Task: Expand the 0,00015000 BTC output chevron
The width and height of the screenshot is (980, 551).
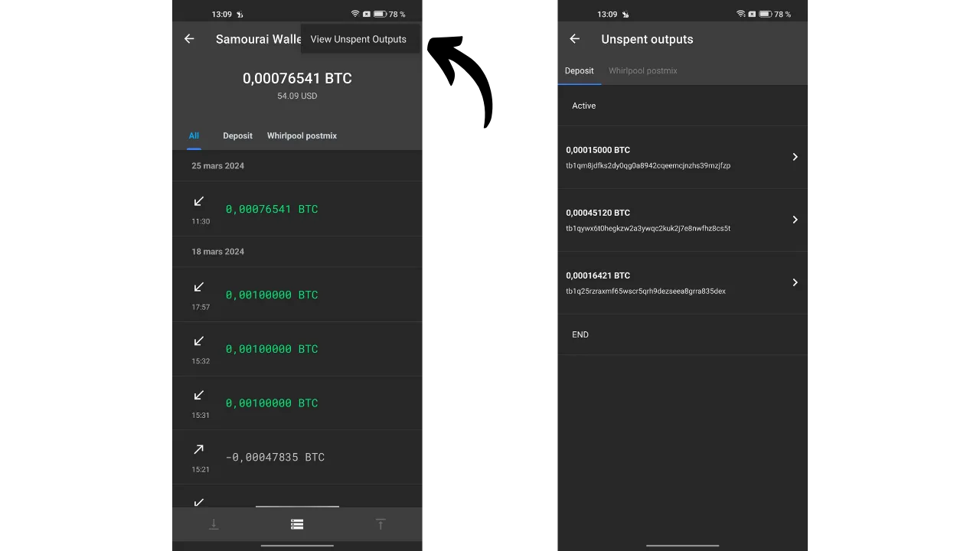Action: [795, 157]
